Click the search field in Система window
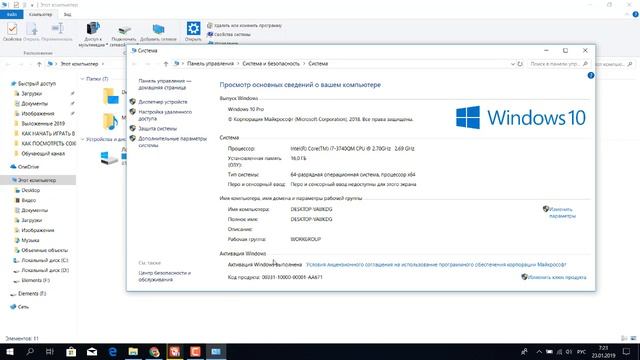The image size is (640, 360). pyautogui.click(x=558, y=64)
